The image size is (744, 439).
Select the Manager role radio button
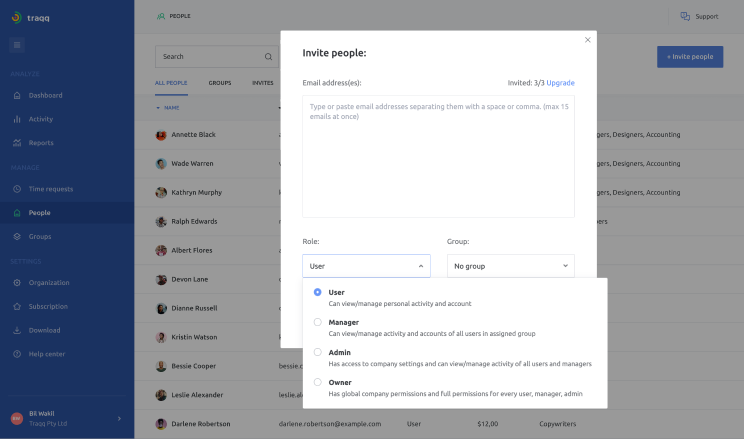[318, 322]
